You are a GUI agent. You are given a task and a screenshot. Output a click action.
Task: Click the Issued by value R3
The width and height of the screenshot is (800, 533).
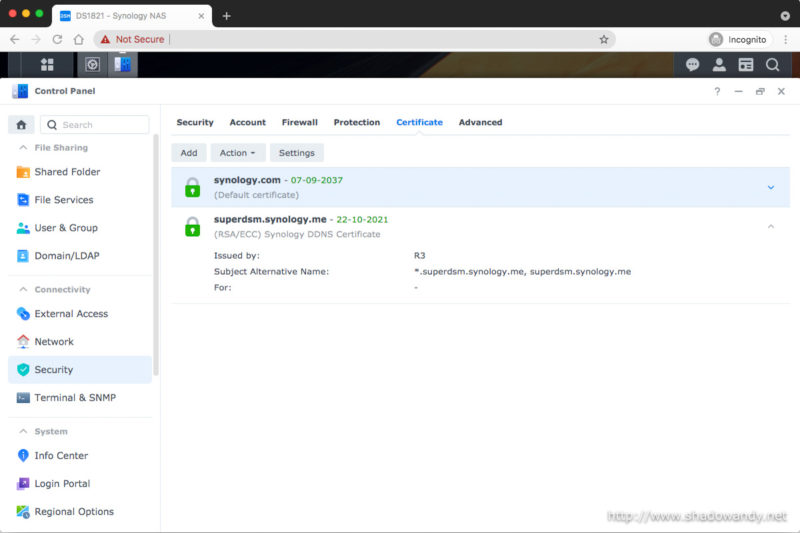click(419, 256)
